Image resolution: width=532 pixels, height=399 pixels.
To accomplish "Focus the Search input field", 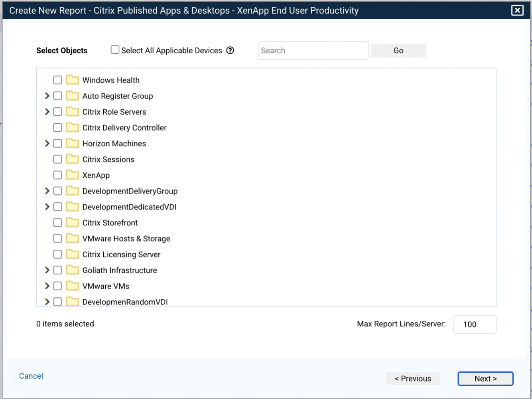I will click(x=313, y=51).
